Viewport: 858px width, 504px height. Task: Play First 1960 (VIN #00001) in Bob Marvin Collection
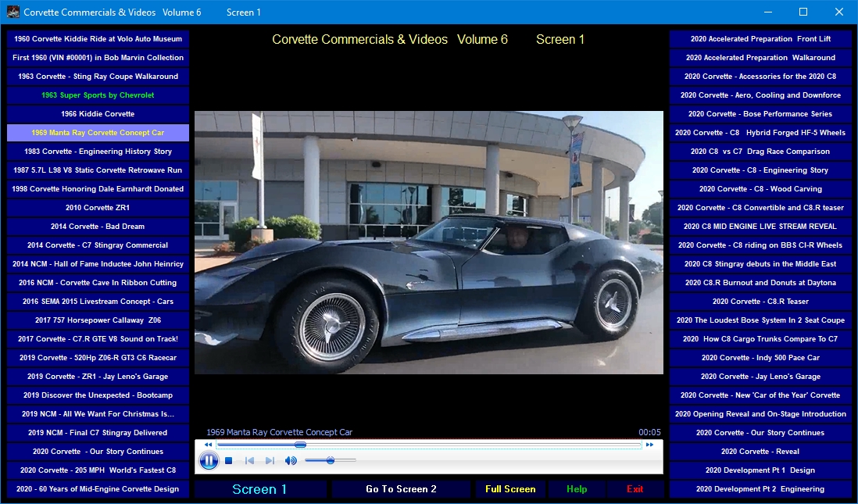[98, 58]
